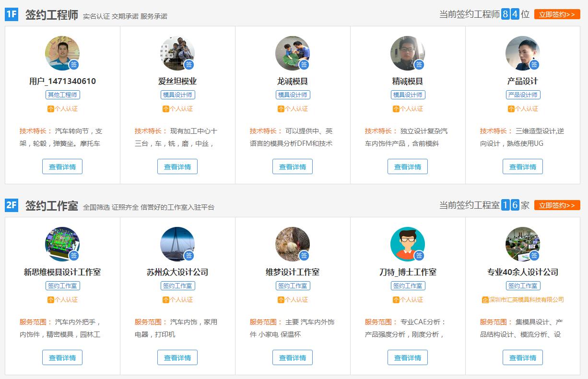Click 苏州众大设计公司 bridge avatar

tap(177, 244)
